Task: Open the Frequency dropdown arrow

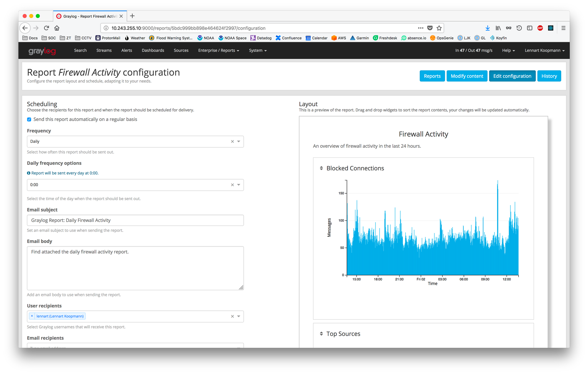Action: 239,142
